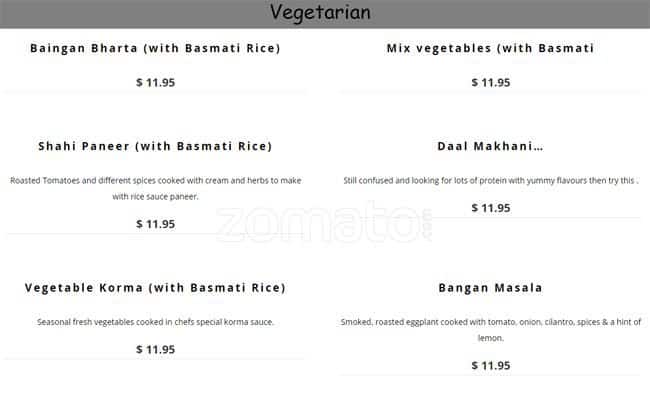Image resolution: width=650 pixels, height=416 pixels.
Task: Click the Daal Makhani $11.95 price
Action: pos(490,208)
